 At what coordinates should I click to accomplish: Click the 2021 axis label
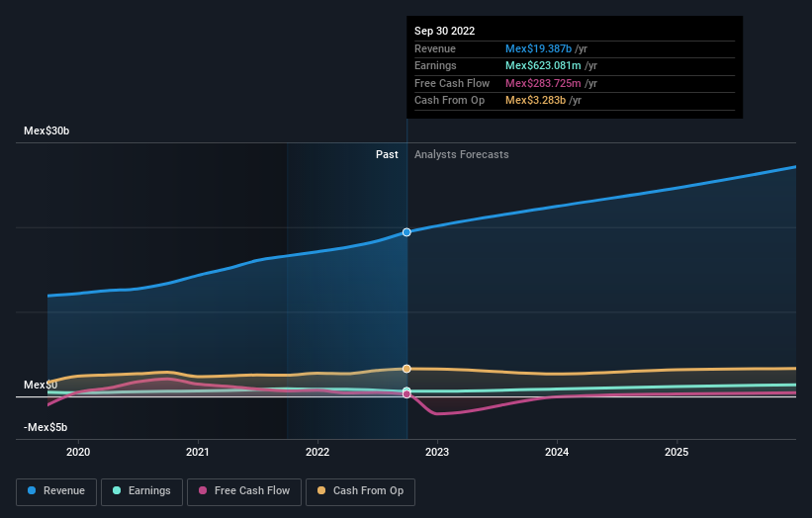(198, 453)
